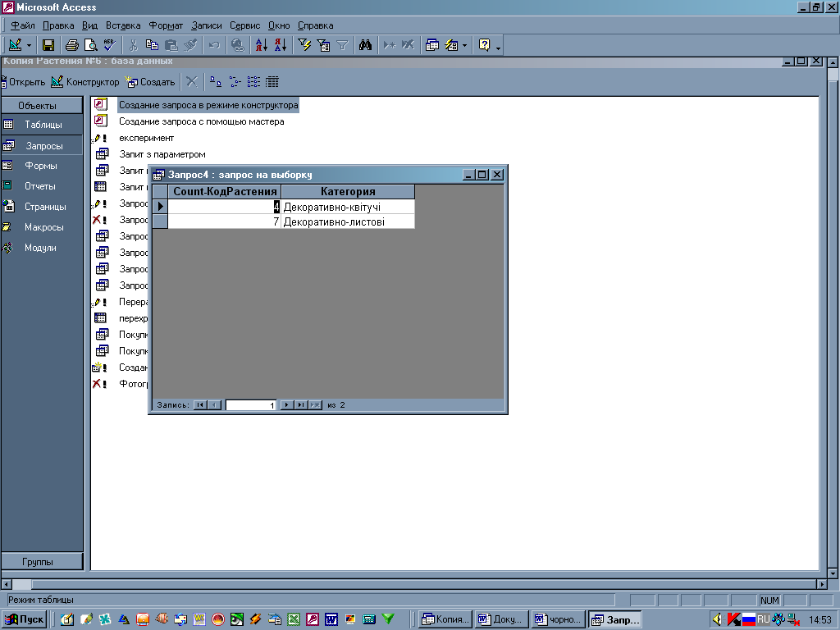
Task: Open the Файл menu
Action: pos(22,25)
